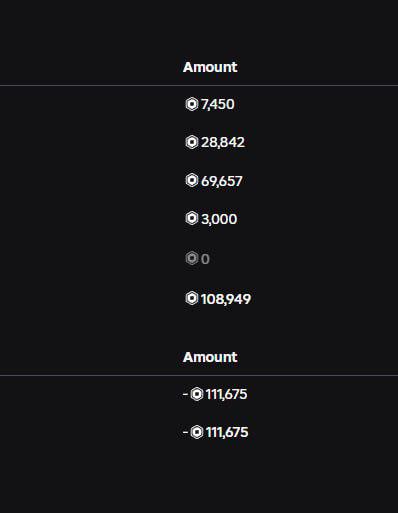Click the Robux icon beside 28,842

[192, 142]
